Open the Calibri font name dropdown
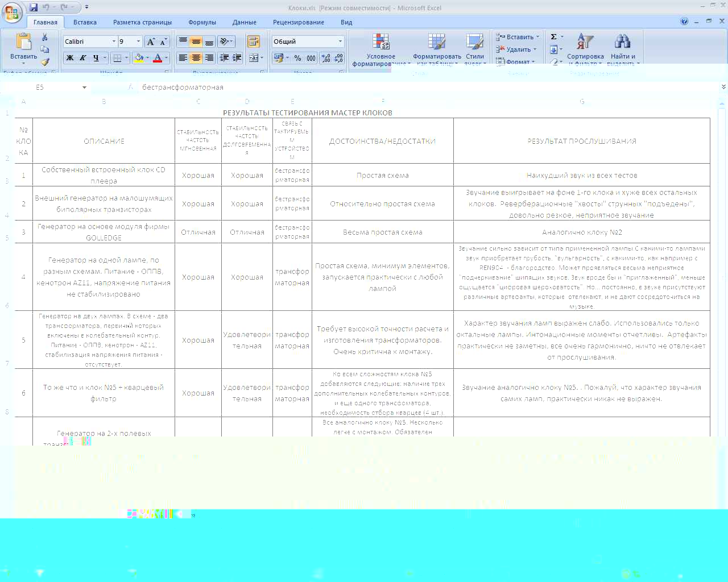The height and width of the screenshot is (582, 728). tap(114, 41)
